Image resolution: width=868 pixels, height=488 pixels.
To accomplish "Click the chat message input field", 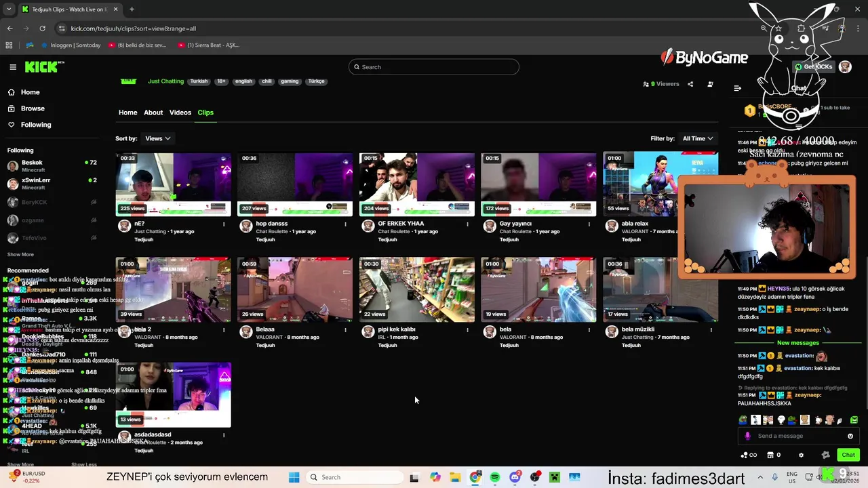I will [x=799, y=436].
